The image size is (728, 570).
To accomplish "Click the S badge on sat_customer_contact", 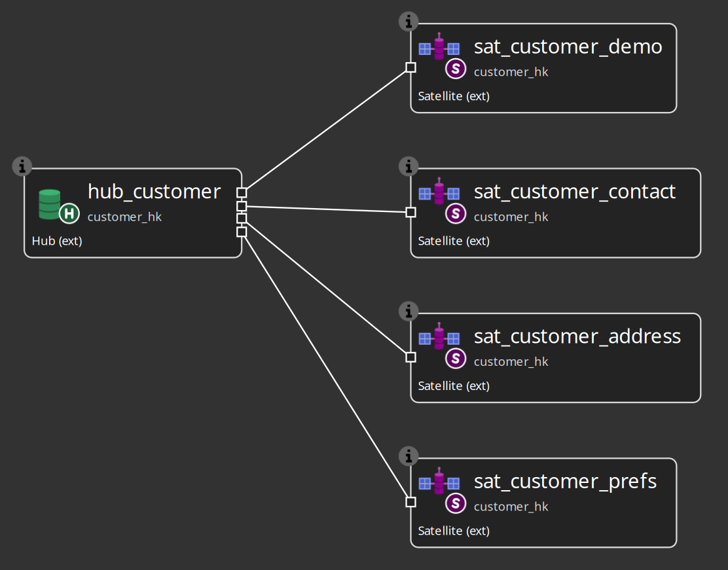I will (x=456, y=213).
